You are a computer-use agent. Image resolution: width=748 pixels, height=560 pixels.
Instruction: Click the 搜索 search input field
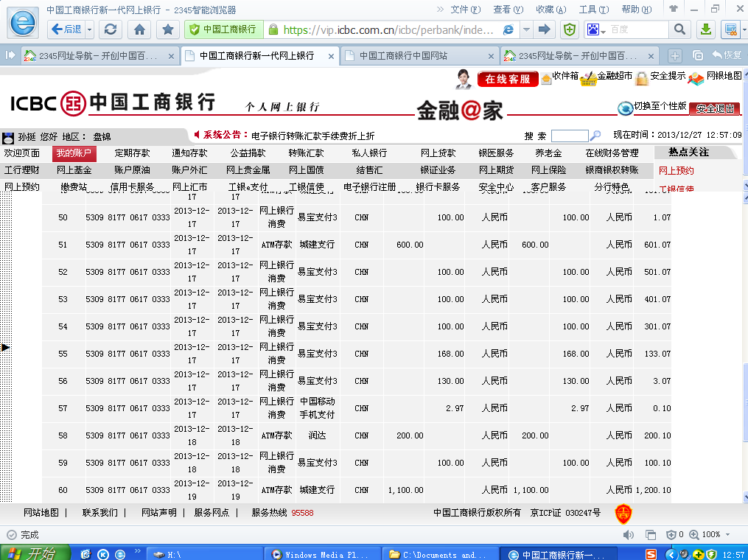[x=569, y=136]
